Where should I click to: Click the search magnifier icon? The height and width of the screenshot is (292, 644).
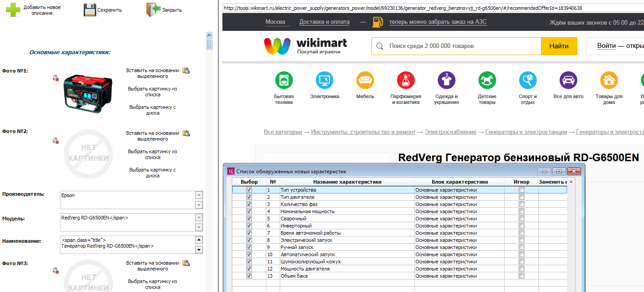coord(380,46)
